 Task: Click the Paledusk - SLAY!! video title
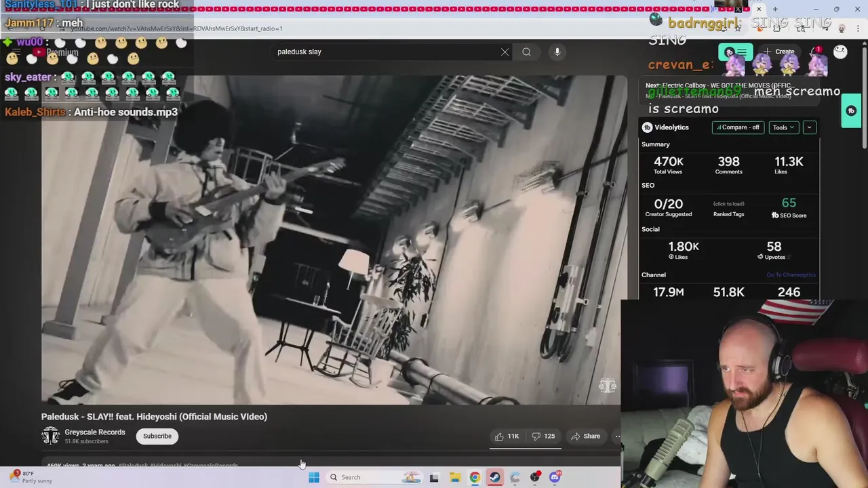click(x=154, y=417)
